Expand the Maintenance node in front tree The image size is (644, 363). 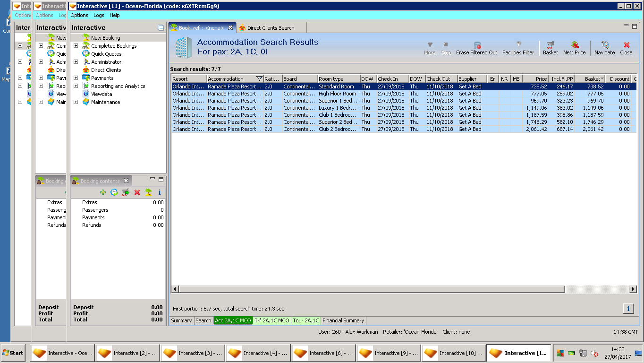pos(76,102)
